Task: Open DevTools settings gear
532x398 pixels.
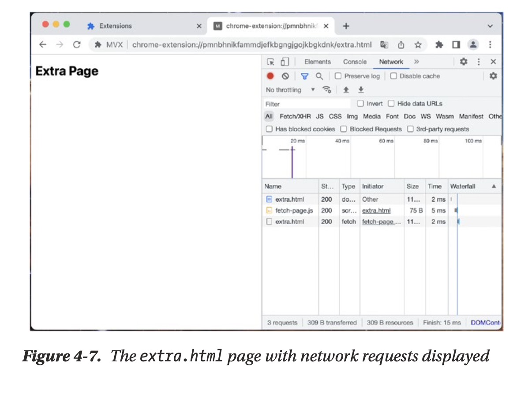Action: [x=464, y=62]
